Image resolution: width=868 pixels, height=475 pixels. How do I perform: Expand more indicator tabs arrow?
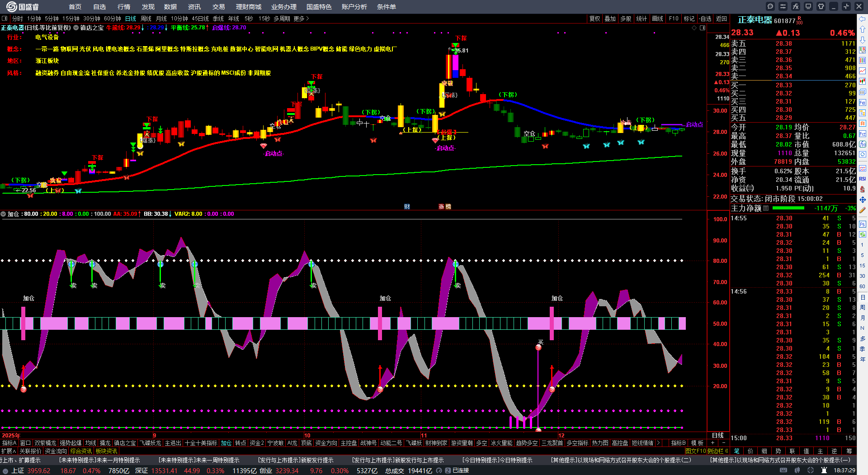[x=658, y=443]
